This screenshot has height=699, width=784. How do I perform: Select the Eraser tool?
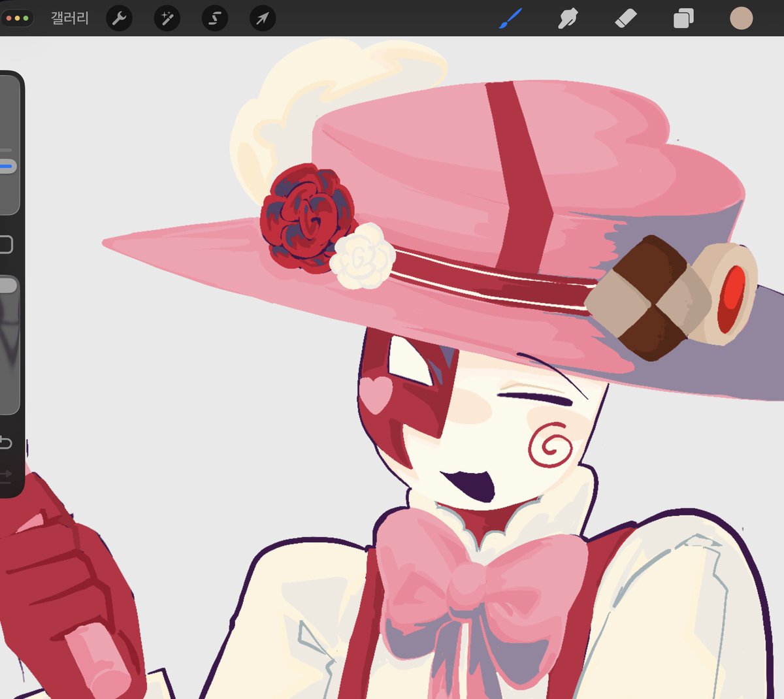(625, 18)
